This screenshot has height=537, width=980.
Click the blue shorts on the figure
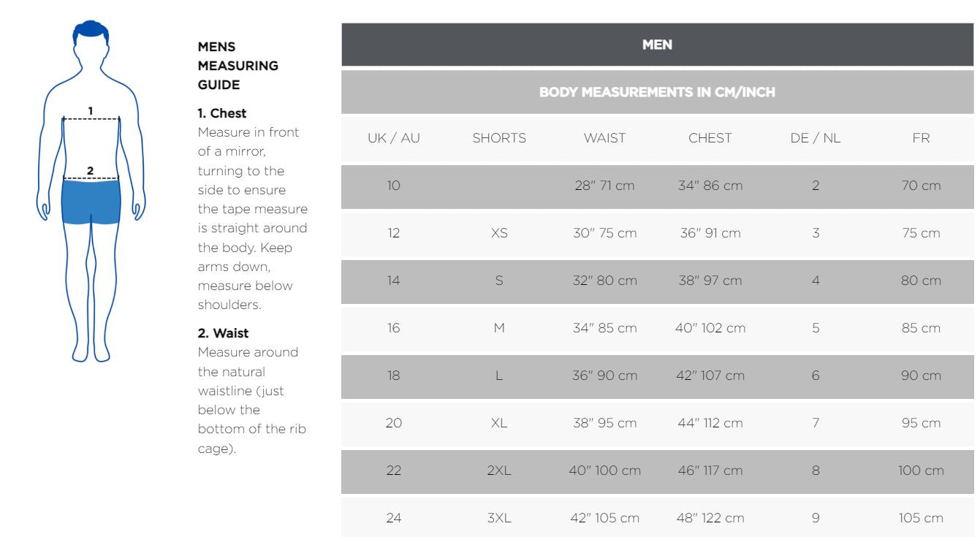click(x=91, y=201)
